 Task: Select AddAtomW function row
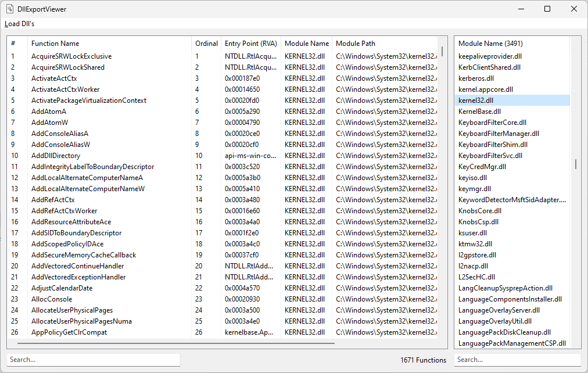point(223,123)
